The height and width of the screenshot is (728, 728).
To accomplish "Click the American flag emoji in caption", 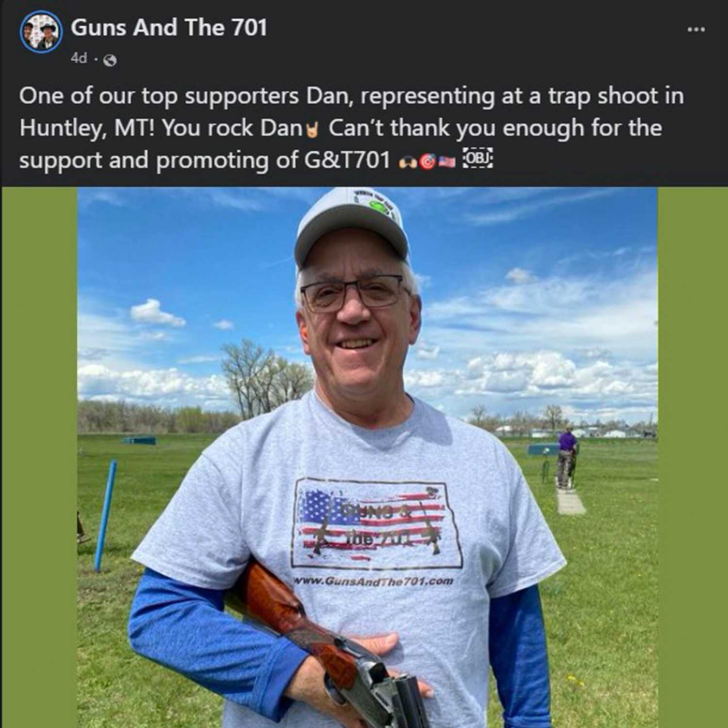I will click(447, 162).
